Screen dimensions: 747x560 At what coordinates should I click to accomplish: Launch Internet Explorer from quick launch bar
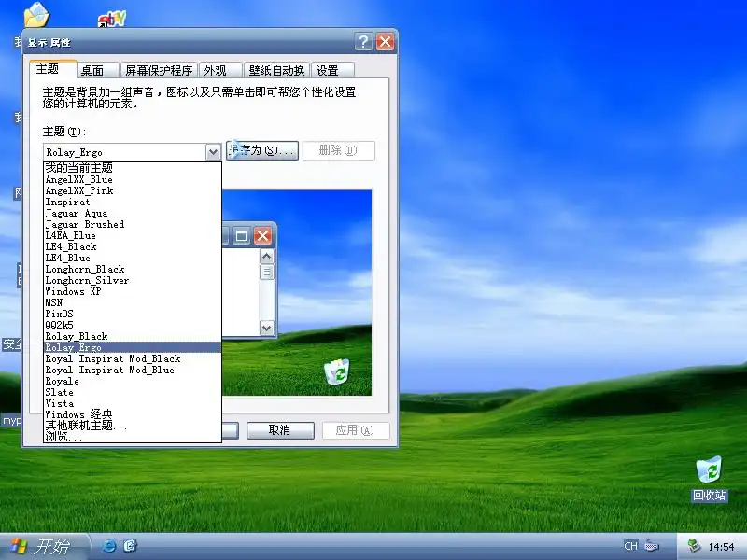pos(109,546)
